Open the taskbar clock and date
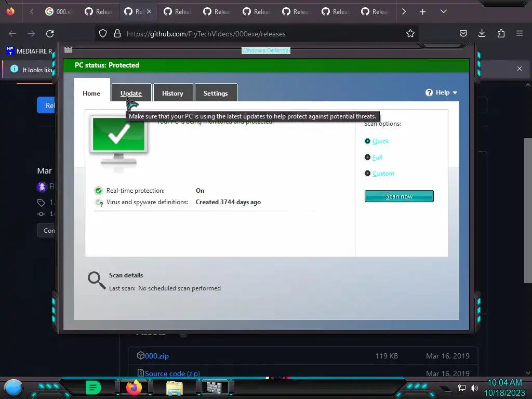Viewport: 532px width, 399px height. [504, 388]
